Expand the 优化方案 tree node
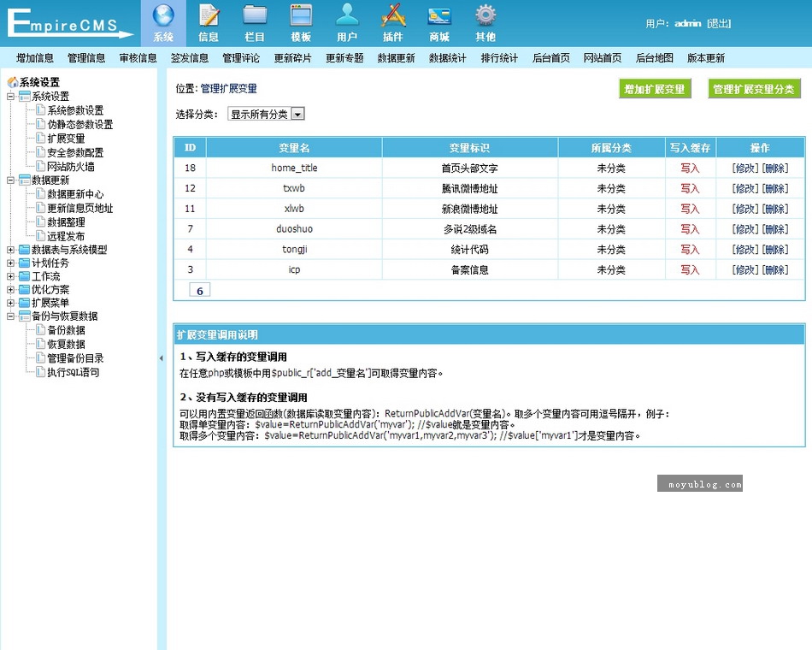Viewport: 812px width, 650px height. [10, 289]
